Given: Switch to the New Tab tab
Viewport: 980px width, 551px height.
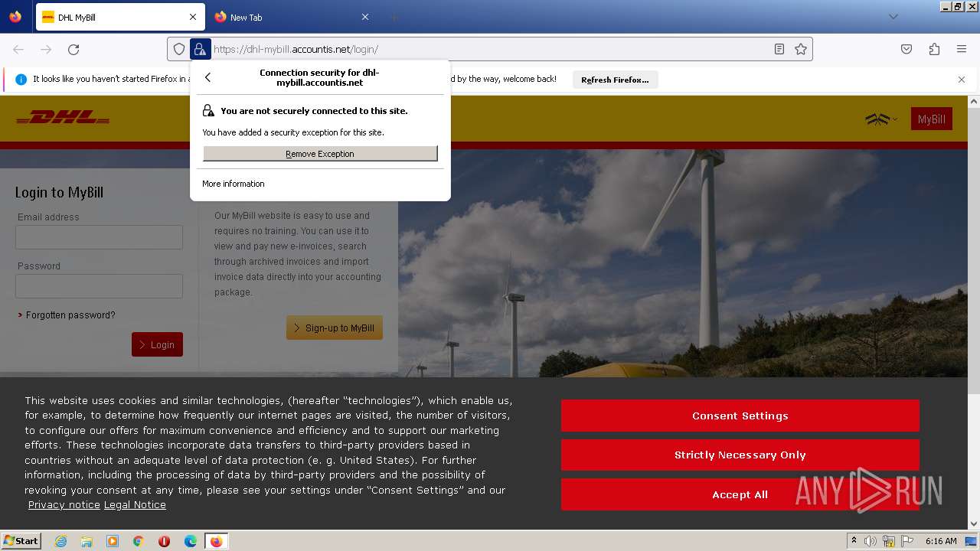Looking at the screenshot, I should pos(292,17).
